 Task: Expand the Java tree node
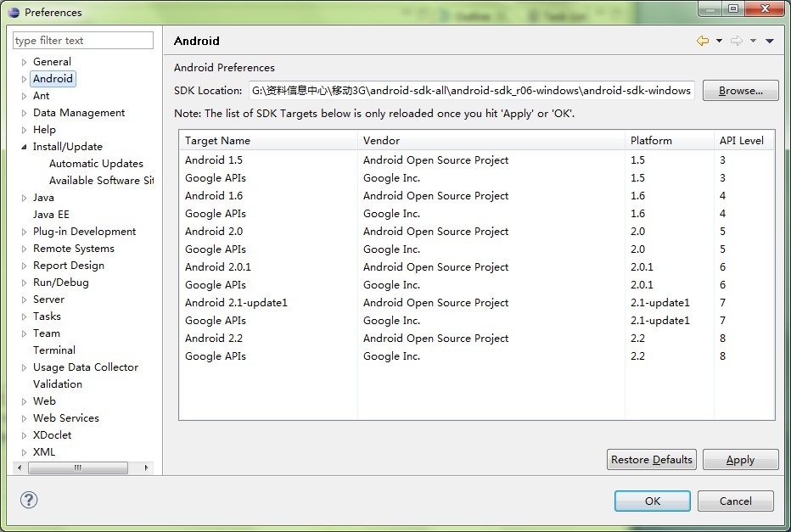tap(24, 198)
